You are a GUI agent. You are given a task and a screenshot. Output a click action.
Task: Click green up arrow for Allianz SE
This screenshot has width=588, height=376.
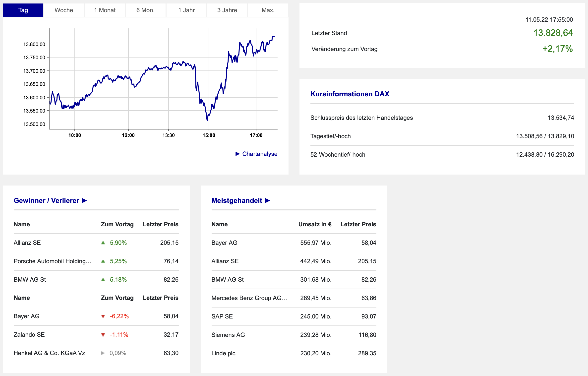pyautogui.click(x=103, y=243)
